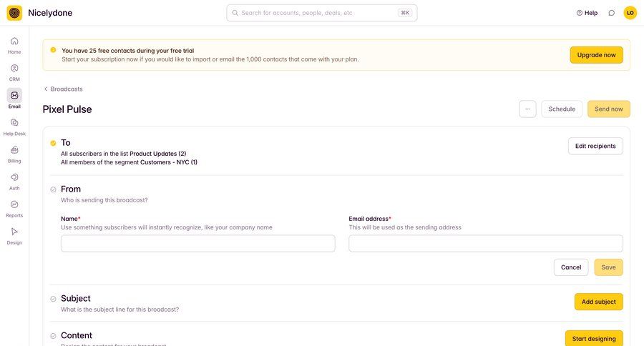Click the Customers - NYC (1) segment text

[169, 162]
